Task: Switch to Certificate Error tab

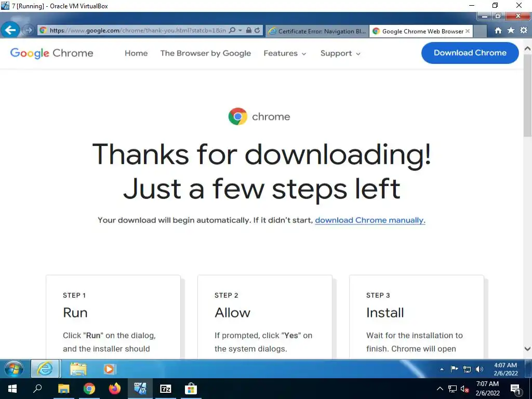Action: (x=317, y=31)
